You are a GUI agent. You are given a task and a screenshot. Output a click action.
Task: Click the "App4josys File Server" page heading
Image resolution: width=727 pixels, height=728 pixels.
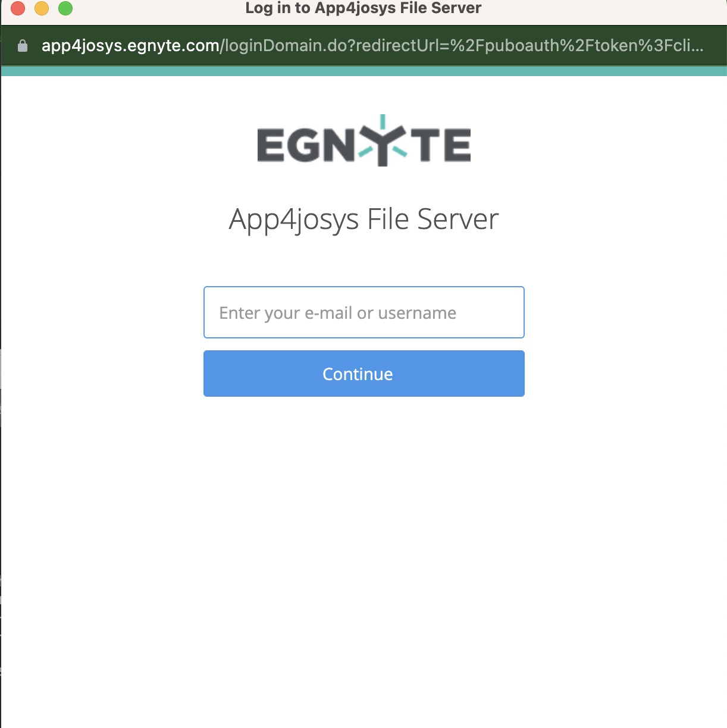click(x=363, y=219)
